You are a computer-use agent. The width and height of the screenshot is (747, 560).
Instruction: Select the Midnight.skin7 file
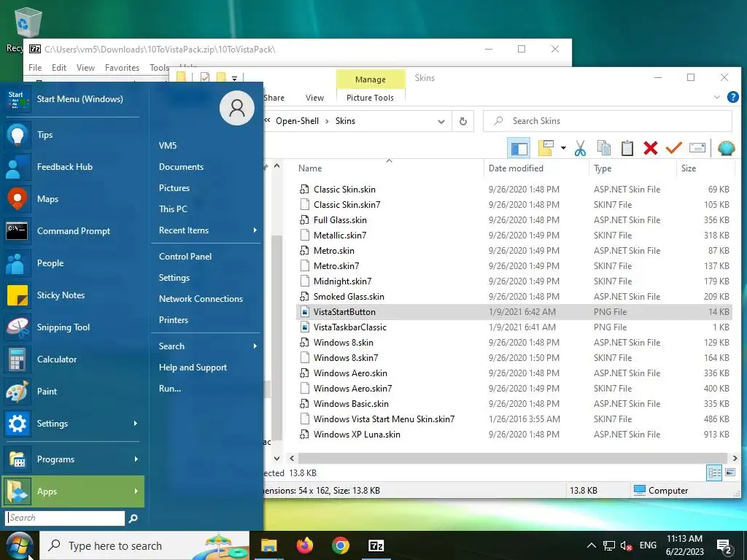click(x=514, y=281)
